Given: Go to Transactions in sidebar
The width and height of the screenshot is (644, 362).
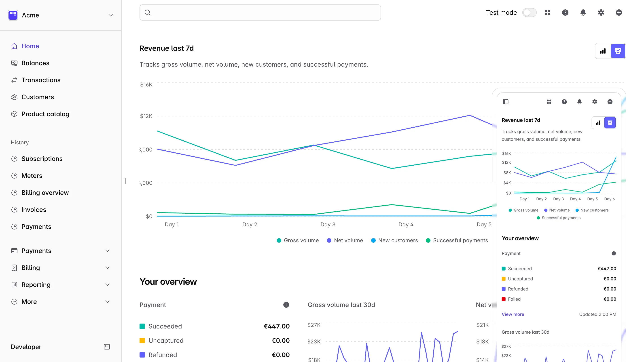Looking at the screenshot, I should [41, 80].
